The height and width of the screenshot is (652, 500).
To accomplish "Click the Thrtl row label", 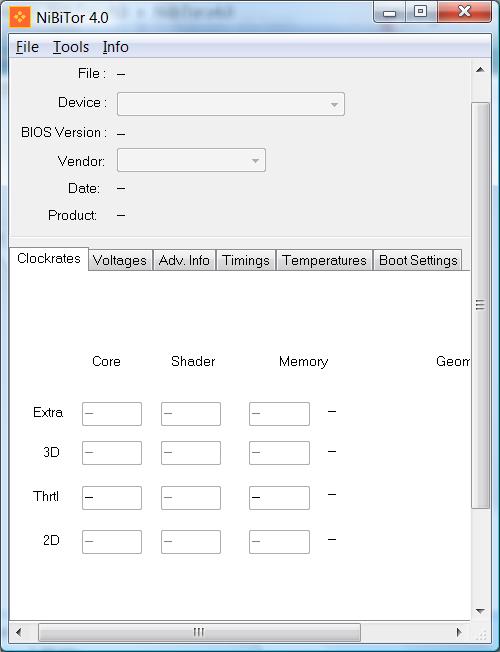I will pos(46,496).
